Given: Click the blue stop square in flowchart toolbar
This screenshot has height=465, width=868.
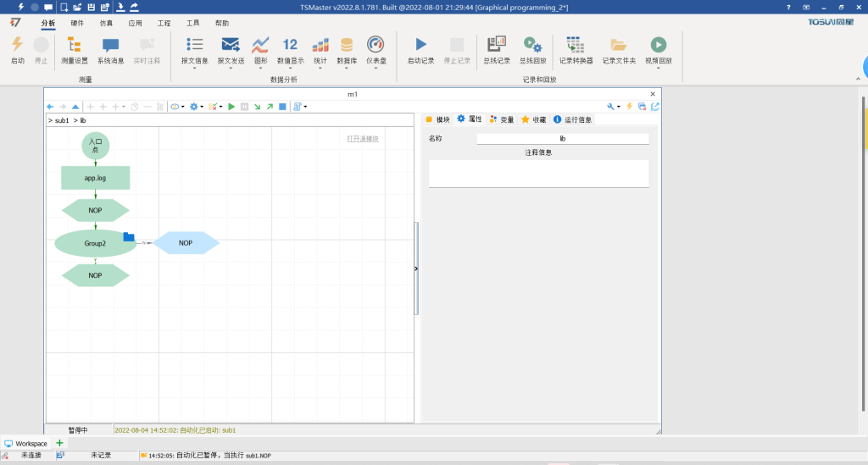Looking at the screenshot, I should click(x=282, y=107).
